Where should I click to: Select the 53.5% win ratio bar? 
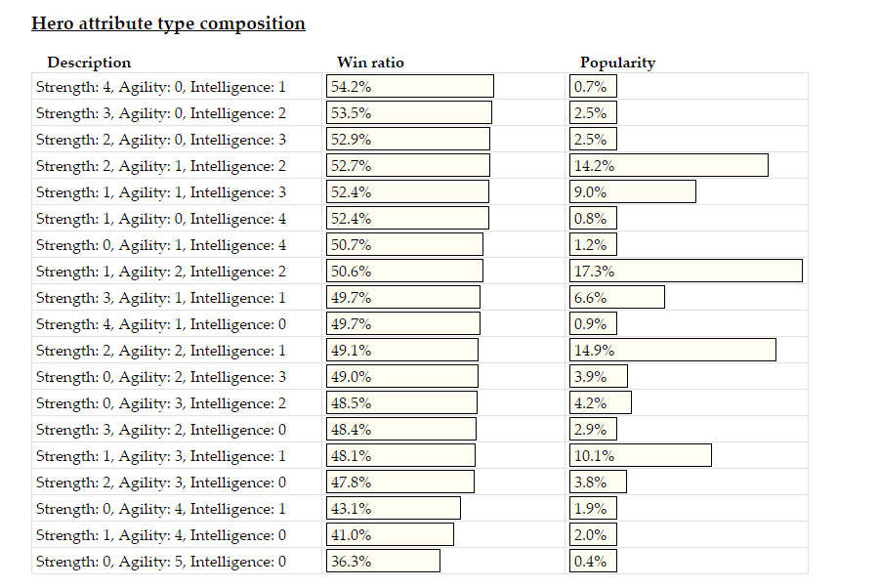pyautogui.click(x=408, y=113)
